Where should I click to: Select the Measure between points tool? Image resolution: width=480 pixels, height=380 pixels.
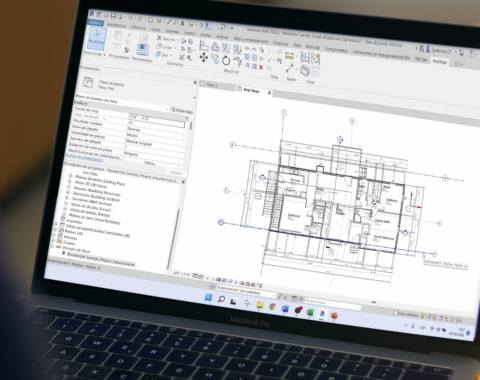pos(289,69)
